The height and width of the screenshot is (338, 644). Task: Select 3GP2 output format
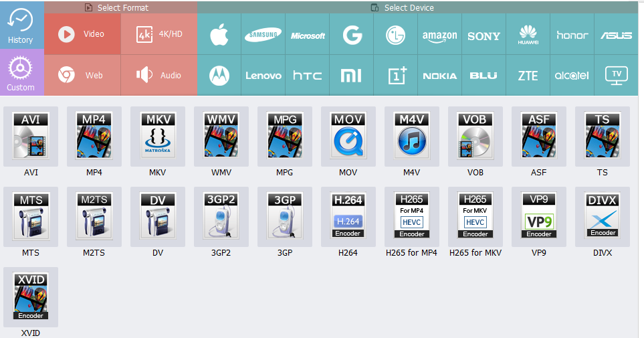pos(221,217)
